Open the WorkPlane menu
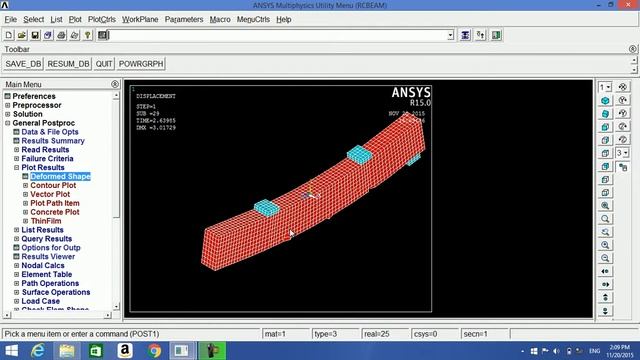 (x=140, y=20)
